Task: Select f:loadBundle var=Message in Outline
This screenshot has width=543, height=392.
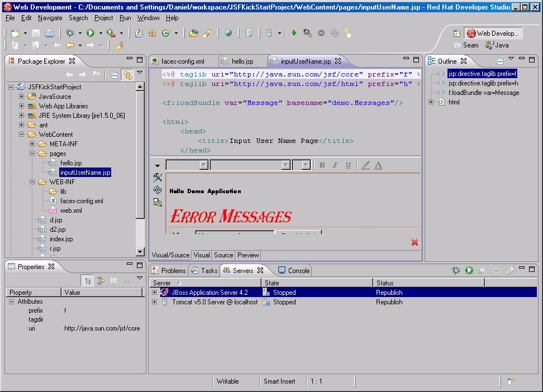Action: coord(483,93)
